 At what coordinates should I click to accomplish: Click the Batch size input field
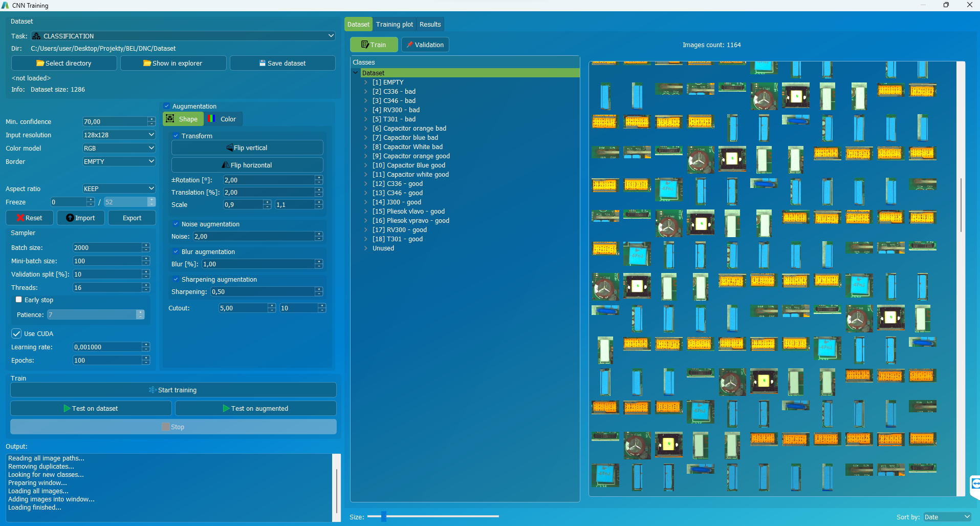pos(107,247)
